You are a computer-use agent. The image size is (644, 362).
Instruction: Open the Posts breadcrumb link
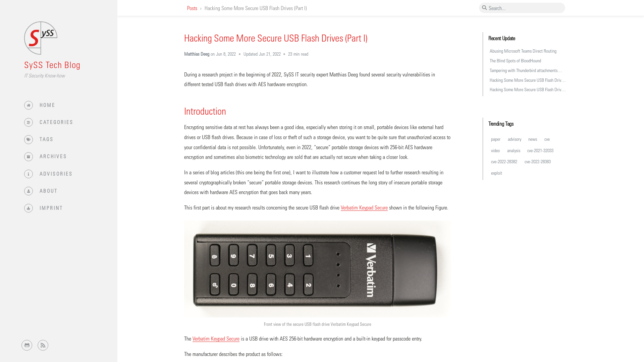[x=192, y=8]
